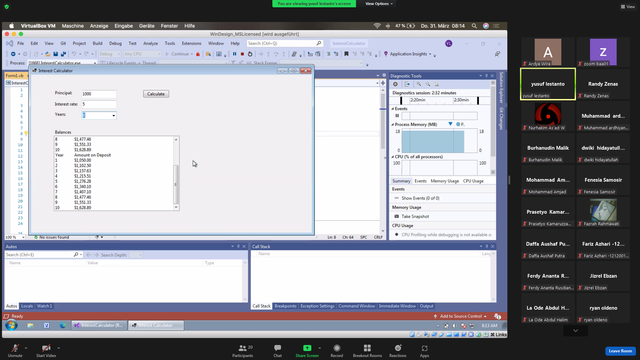Toggle auto-hide pin on Diagnostic Tools panel

[486, 76]
